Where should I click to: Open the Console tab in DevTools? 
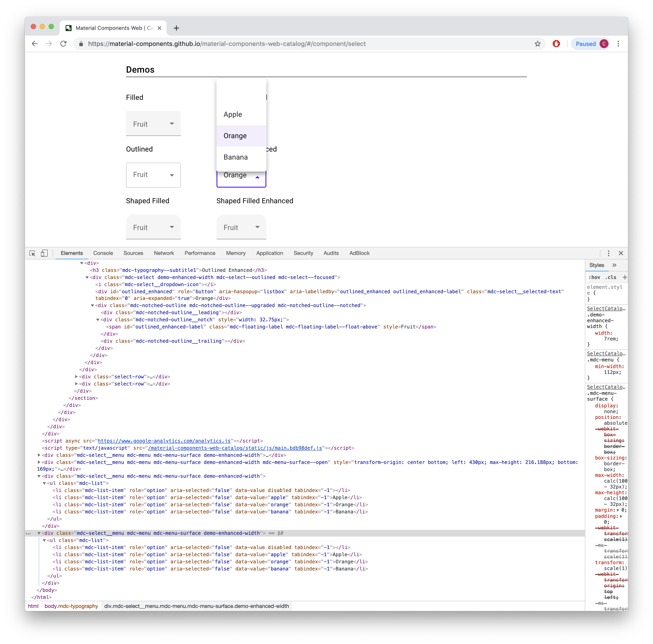click(x=103, y=253)
